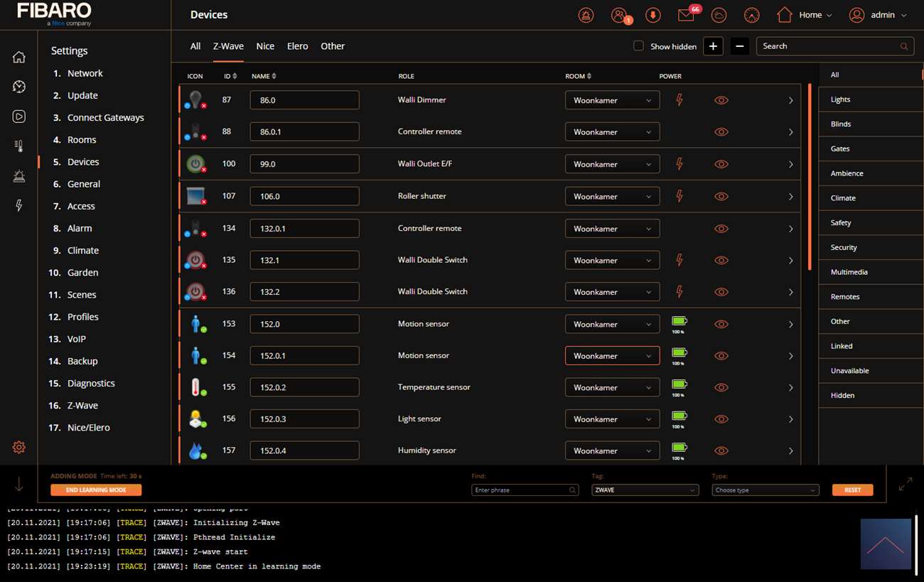Toggle visibility eye for Walli Dimmer device

721,100
